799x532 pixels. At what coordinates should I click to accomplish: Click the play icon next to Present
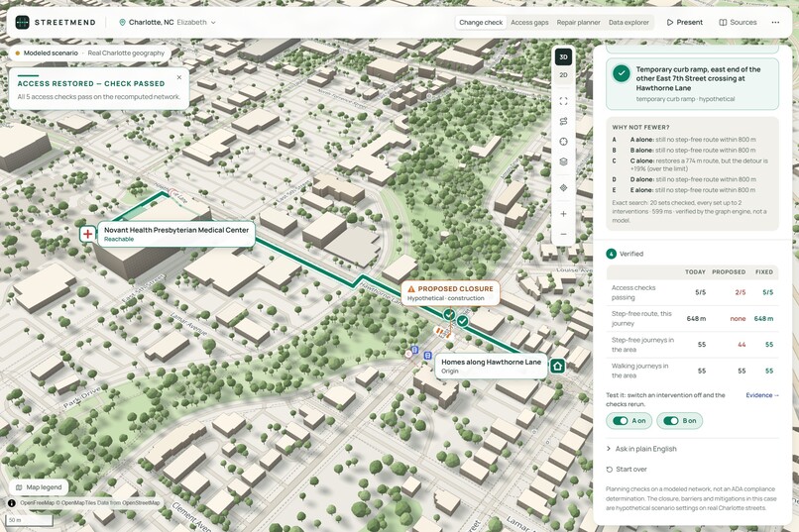670,23
